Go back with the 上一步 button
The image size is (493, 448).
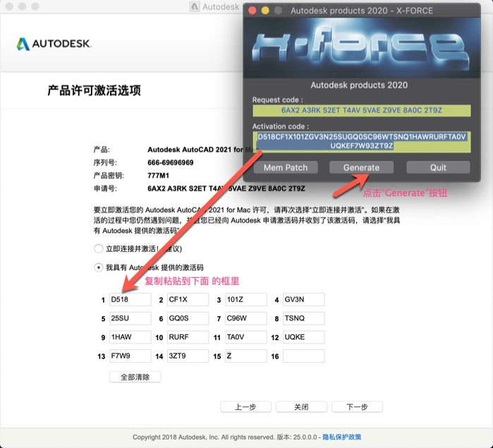[245, 407]
